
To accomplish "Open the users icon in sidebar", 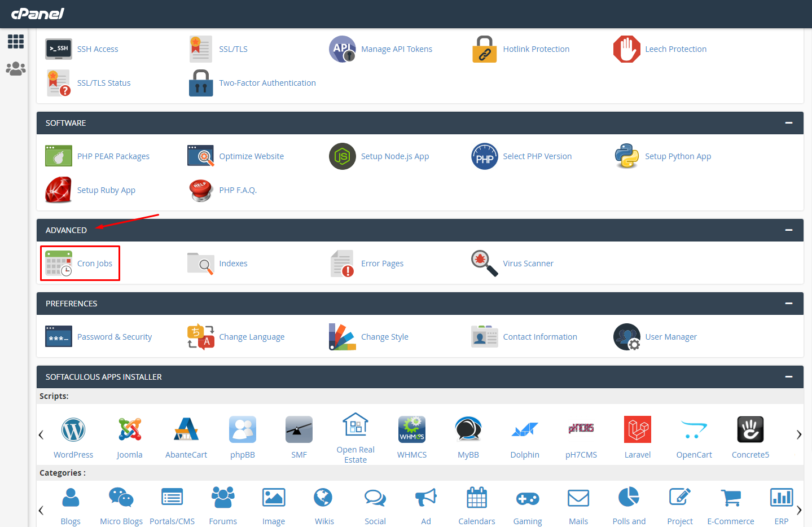I will point(16,69).
